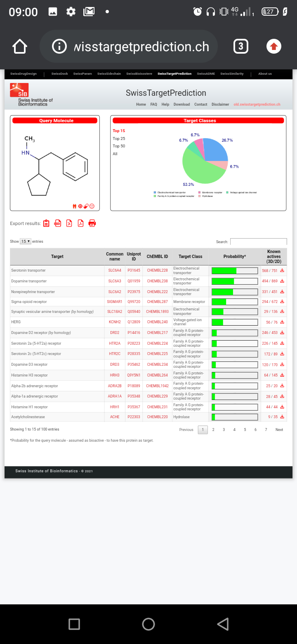Select Top 50 target classes view

coord(119,146)
